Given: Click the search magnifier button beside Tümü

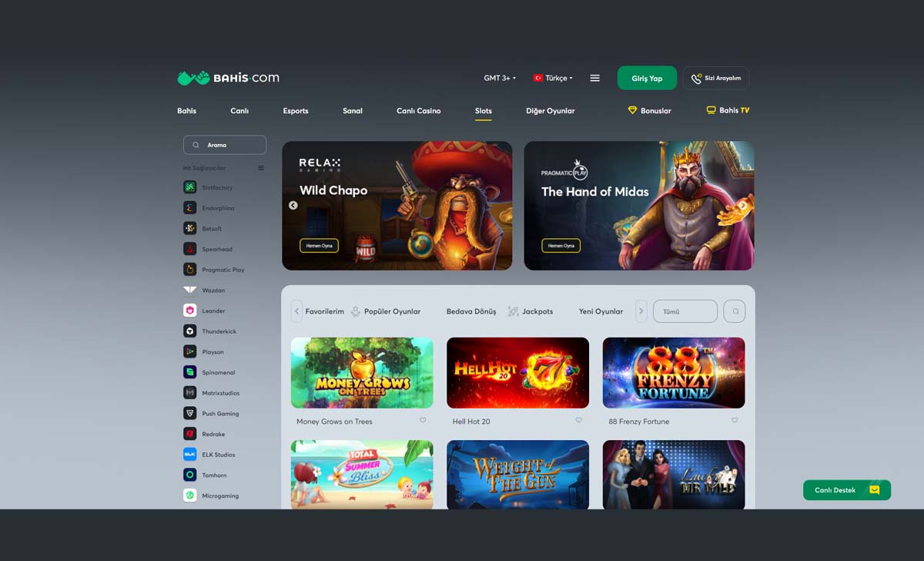Looking at the screenshot, I should click(735, 311).
